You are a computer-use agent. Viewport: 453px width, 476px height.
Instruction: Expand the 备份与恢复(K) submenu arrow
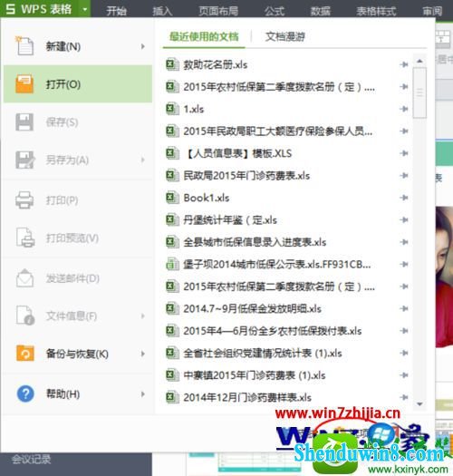click(x=142, y=354)
